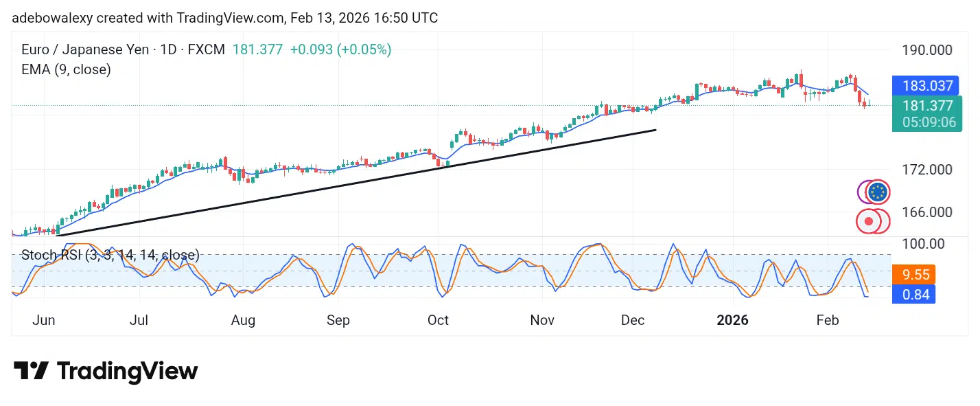Click the 2026 label on time axis
The width and height of the screenshot is (980, 406).
pyautogui.click(x=734, y=321)
